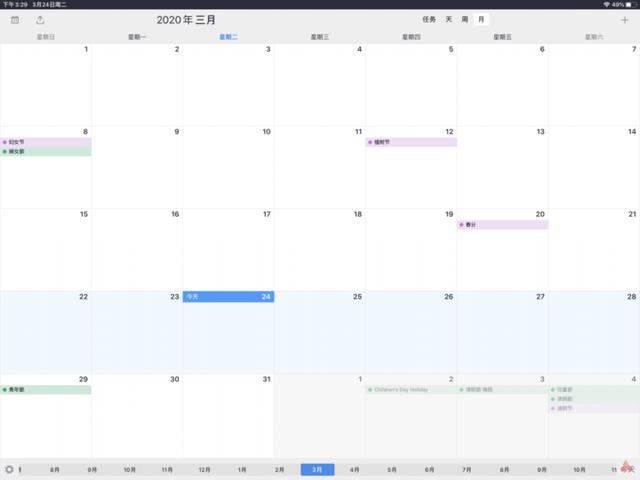Select March 31 date cell
The image size is (640, 480).
pos(228,416)
